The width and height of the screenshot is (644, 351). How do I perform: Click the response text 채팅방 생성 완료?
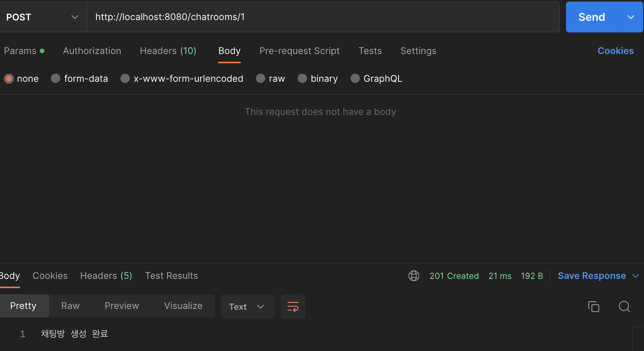[75, 334]
